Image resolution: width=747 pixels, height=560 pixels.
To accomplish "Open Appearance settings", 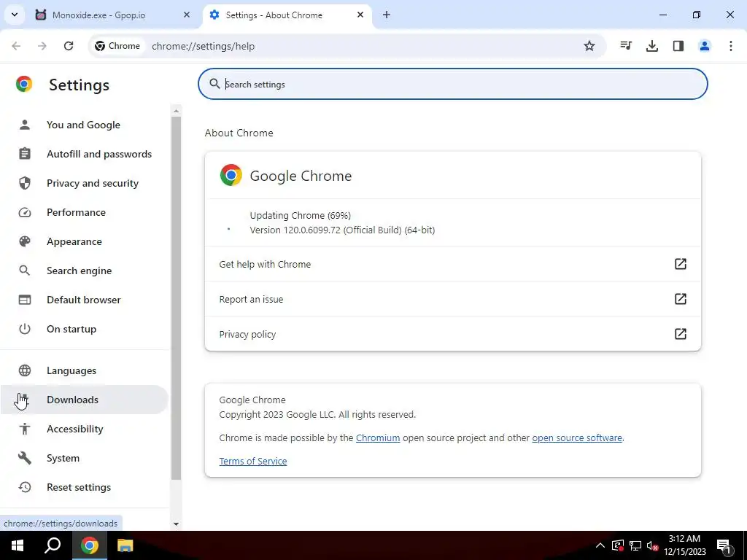I will 85,241.
